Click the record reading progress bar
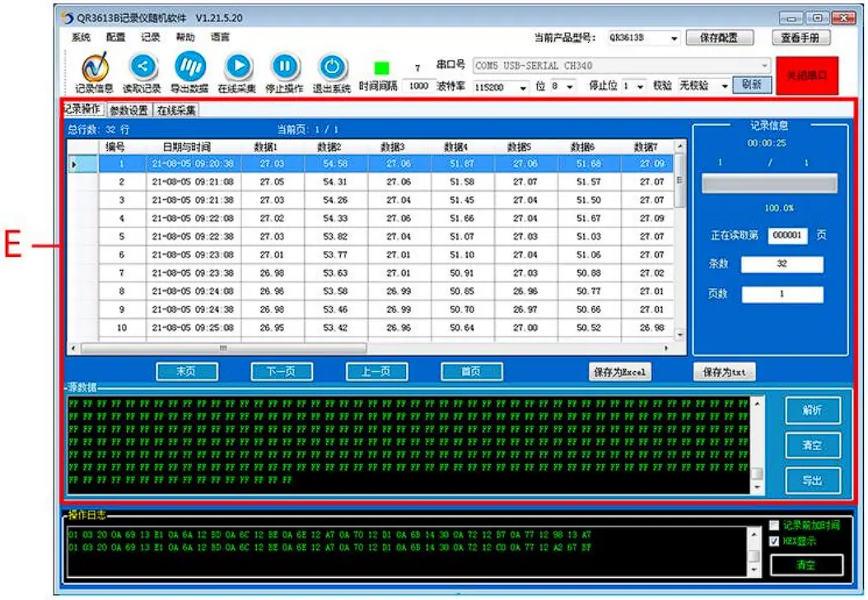The image size is (868, 600). coord(769,184)
